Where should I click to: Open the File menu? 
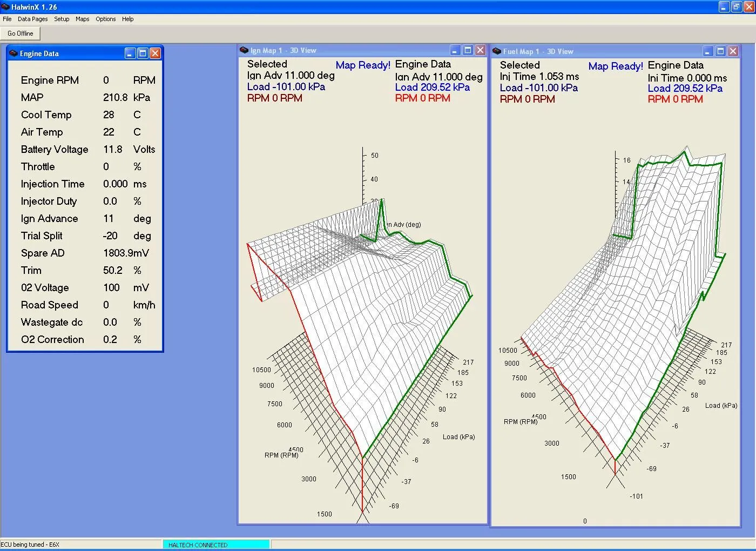tap(7, 19)
